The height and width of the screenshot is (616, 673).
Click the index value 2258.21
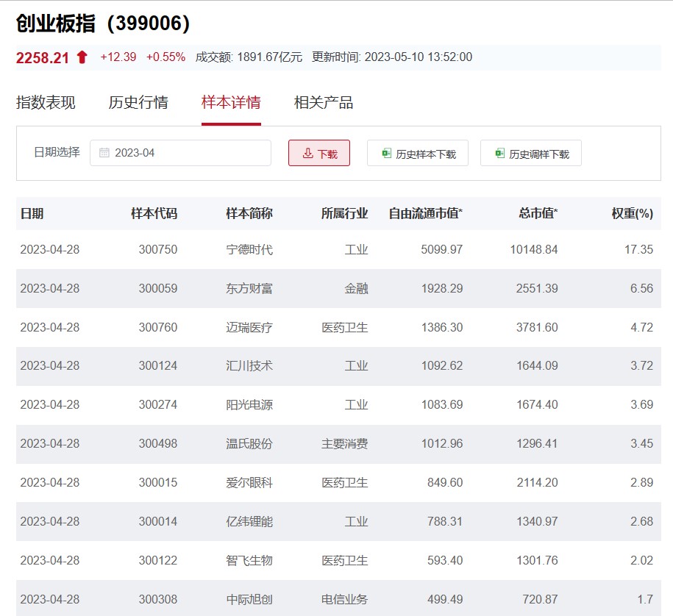coord(43,57)
